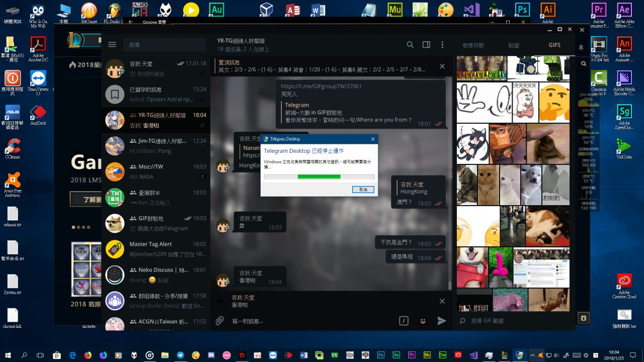
Task: Click the paperclip attach file icon
Action: (220, 321)
